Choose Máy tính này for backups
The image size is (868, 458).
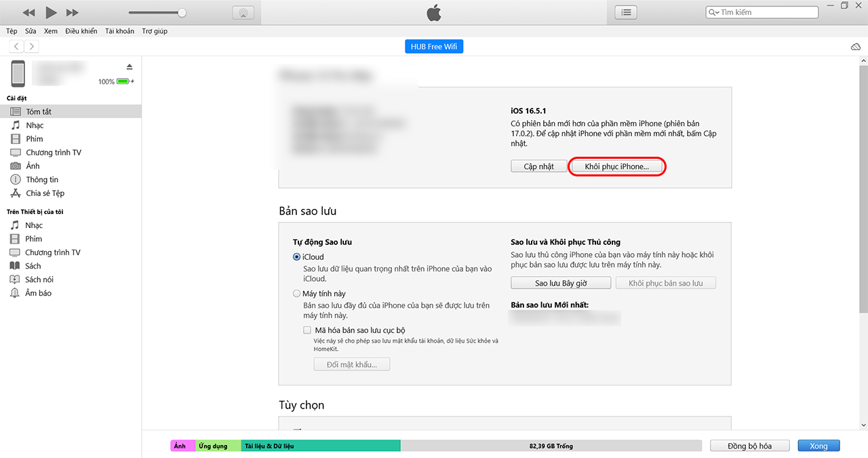click(x=296, y=293)
